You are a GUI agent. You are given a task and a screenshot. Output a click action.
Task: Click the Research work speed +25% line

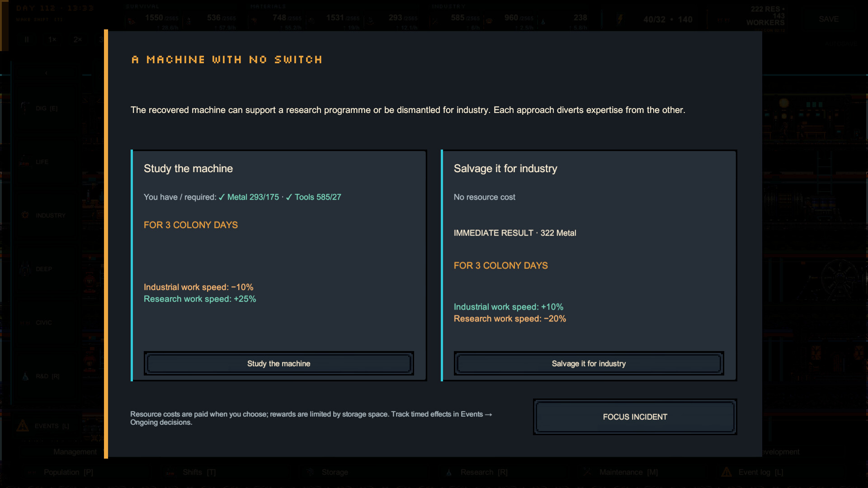coord(200,299)
